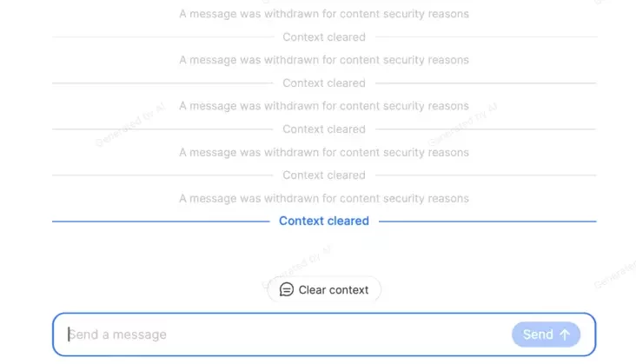
Task: Click the blue highlighted Context cleared label
Action: pos(324,222)
